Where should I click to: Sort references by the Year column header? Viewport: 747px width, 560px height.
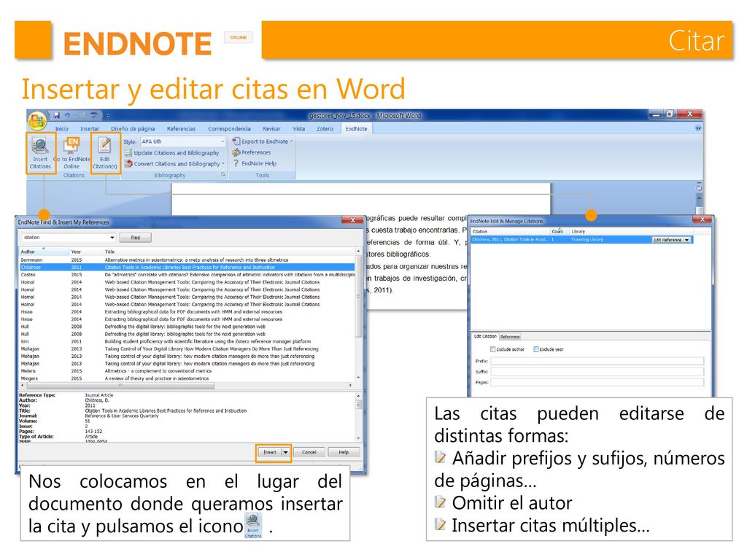86,252
